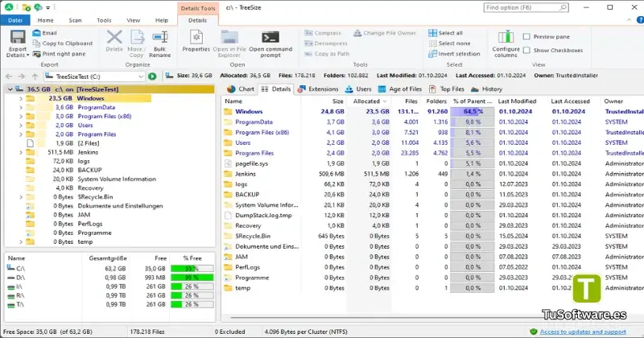Viewport: 644px width, 338px height.
Task: Expand the Windows folder in tree
Action: pos(21,98)
